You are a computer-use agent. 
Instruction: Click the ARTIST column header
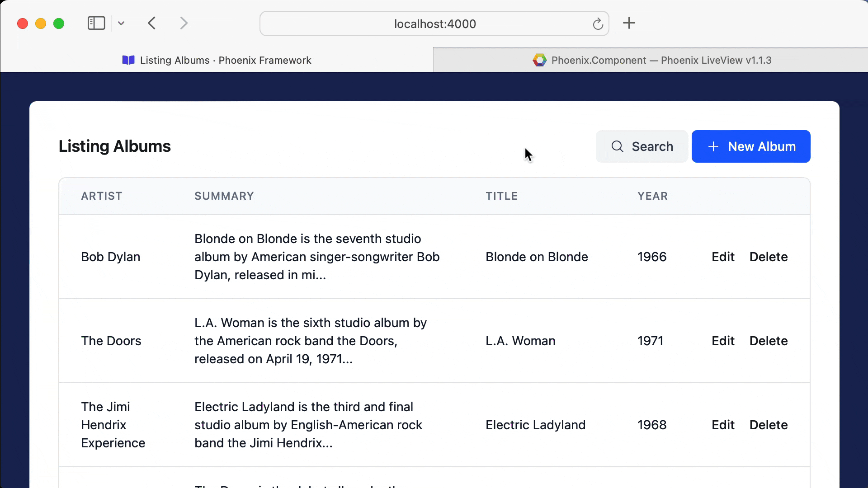pos(102,196)
